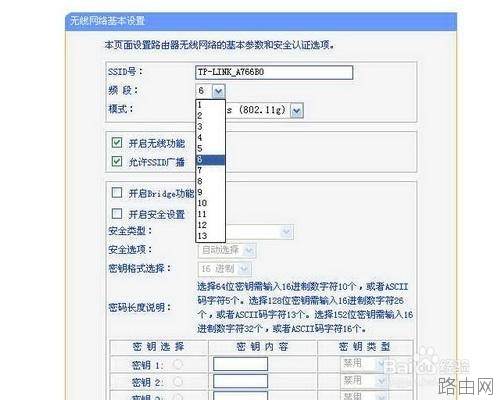Select the 密钥 2 radio button
Screen dimensions: 500x400
[x=178, y=382]
